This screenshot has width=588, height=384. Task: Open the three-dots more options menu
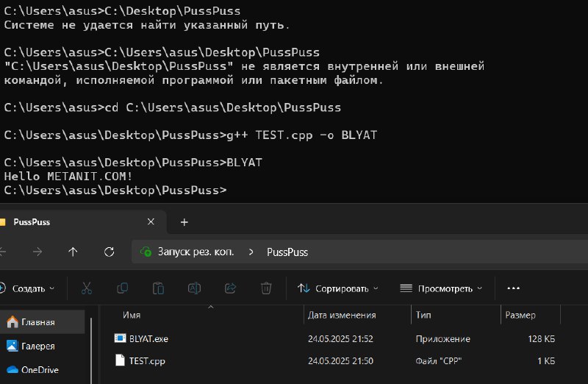point(513,288)
